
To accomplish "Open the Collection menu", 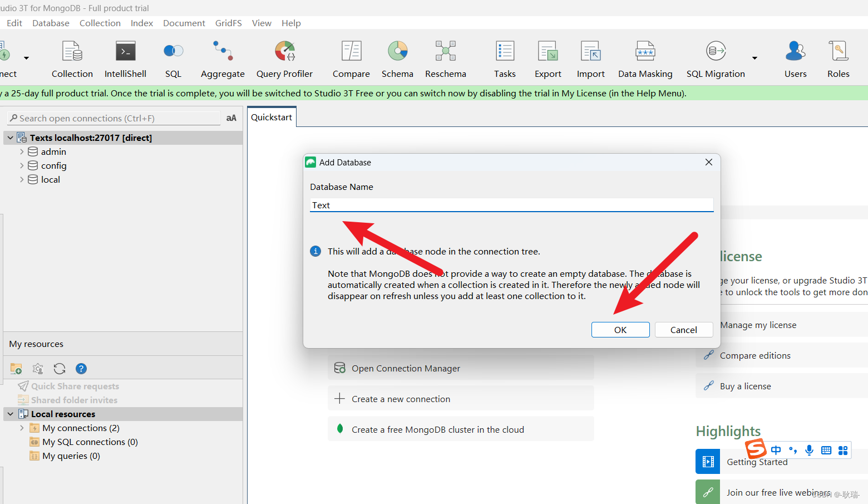I will pyautogui.click(x=100, y=23).
